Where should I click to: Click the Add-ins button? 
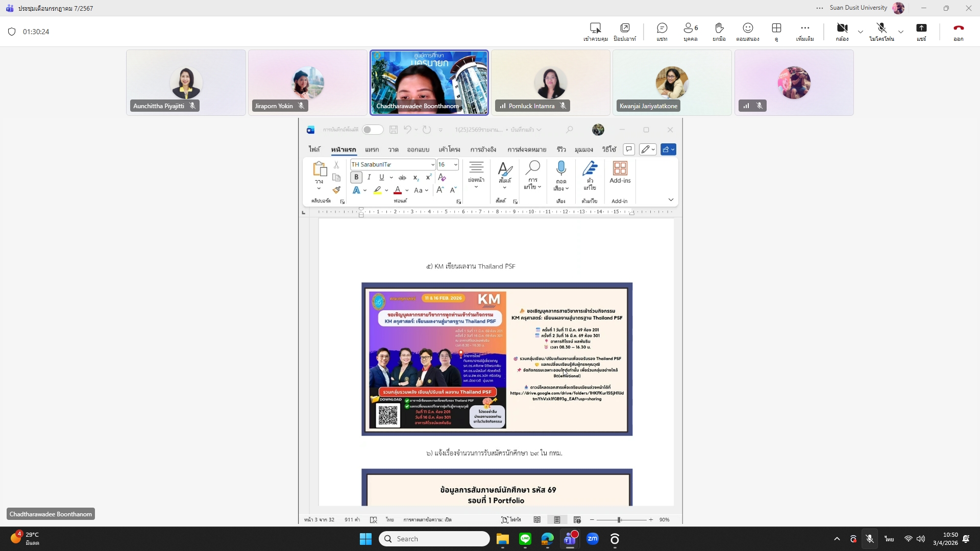(620, 172)
